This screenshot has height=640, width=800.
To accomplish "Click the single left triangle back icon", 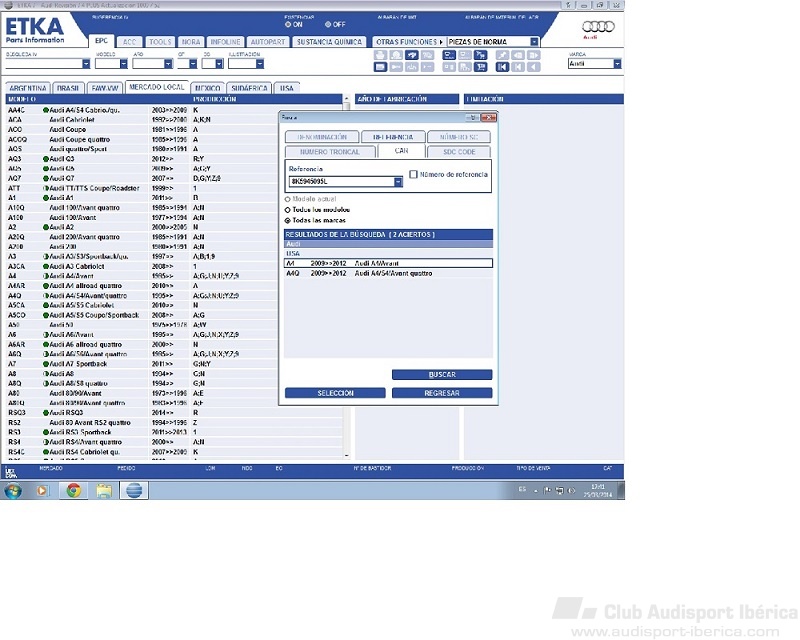I will pyautogui.click(x=534, y=67).
